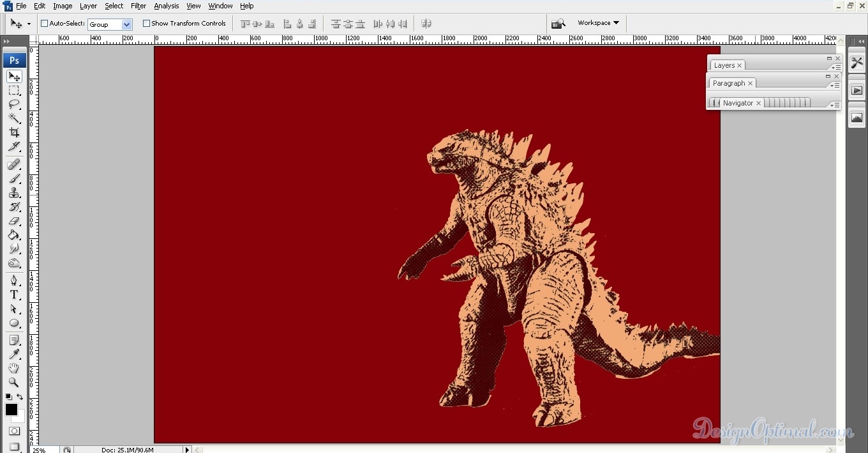Change screen mode from toolbox bottom
Viewport: 868px width, 453px height.
14,446
